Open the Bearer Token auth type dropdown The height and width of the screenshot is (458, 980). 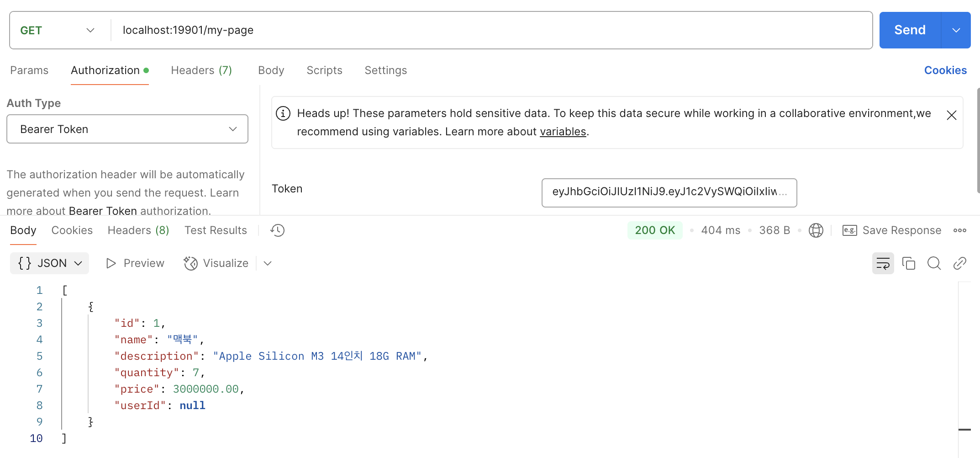[127, 129]
